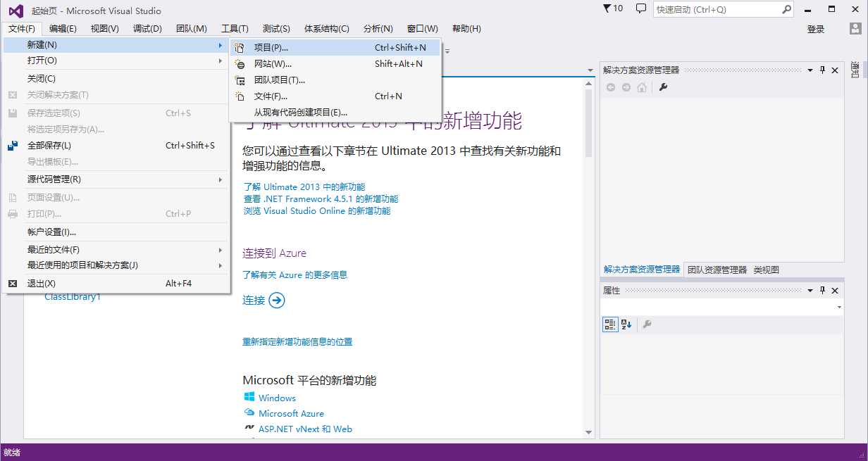
Task: Close the 解决方案资源管理器 panel with its X
Action: point(835,70)
